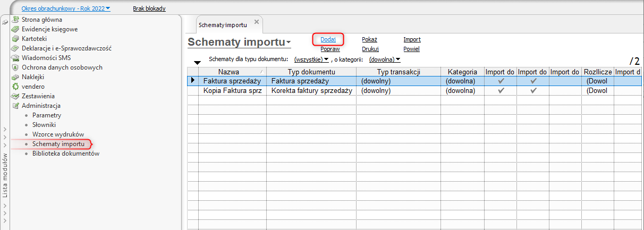
Task: Click the Kartoteki icon in the sidebar
Action: [x=15, y=39]
